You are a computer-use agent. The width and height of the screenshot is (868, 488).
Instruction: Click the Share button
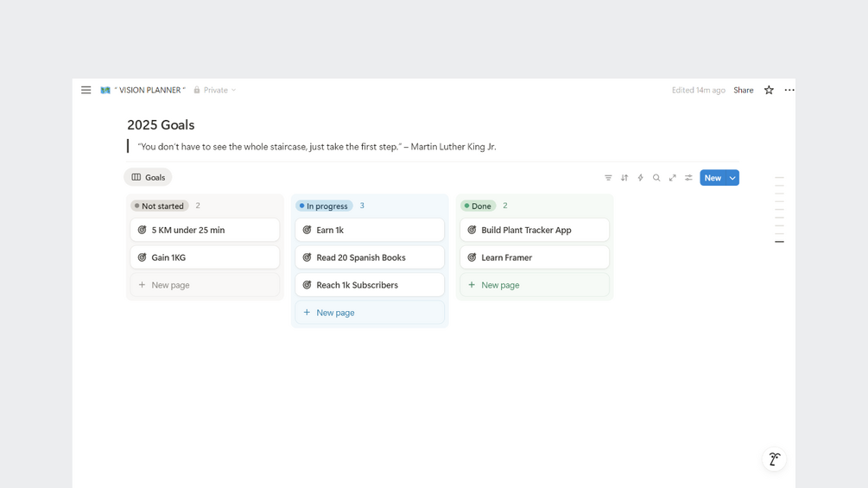(x=744, y=90)
